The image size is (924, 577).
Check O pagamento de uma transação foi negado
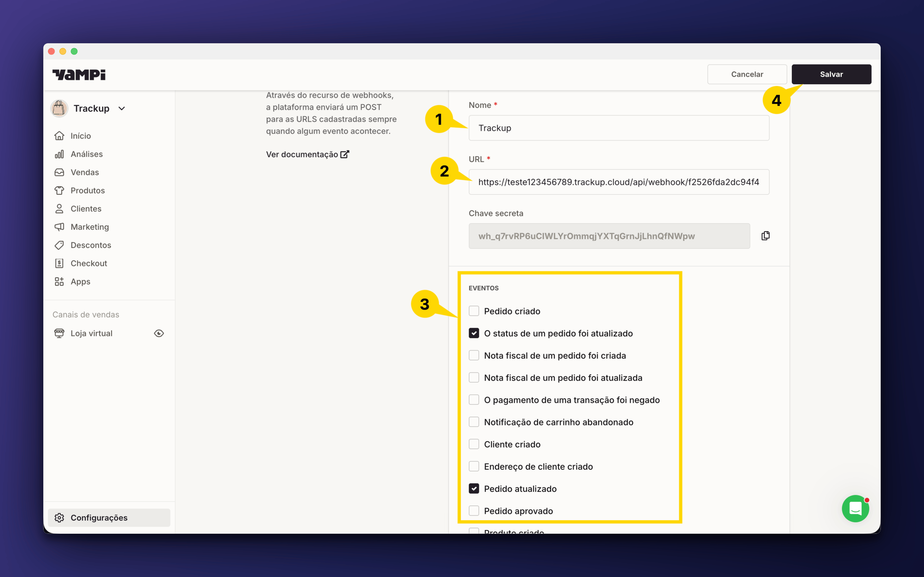(x=474, y=400)
